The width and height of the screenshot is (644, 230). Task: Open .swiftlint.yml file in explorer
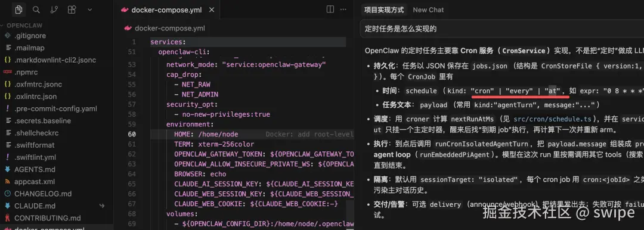pos(35,157)
